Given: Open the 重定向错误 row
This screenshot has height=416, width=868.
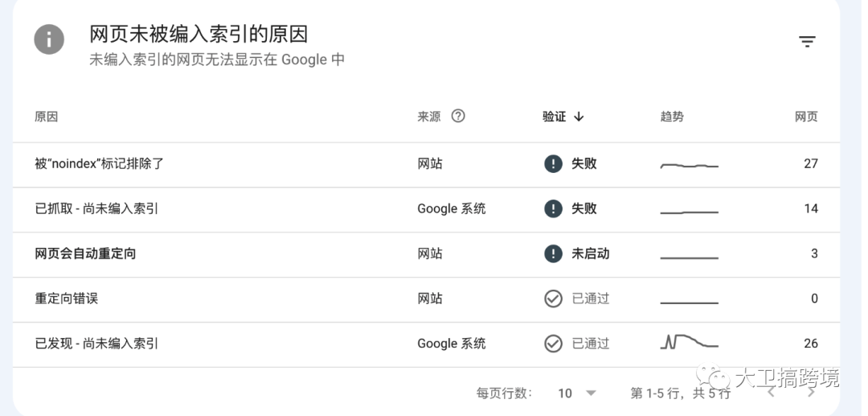Looking at the screenshot, I should [x=66, y=299].
